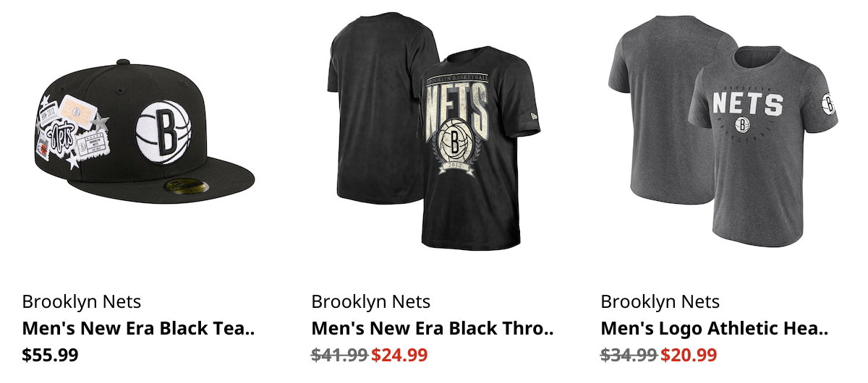Open the Brooklyn Nets label above the cap title
Image resolution: width=868 pixels, height=383 pixels.
[x=82, y=301]
